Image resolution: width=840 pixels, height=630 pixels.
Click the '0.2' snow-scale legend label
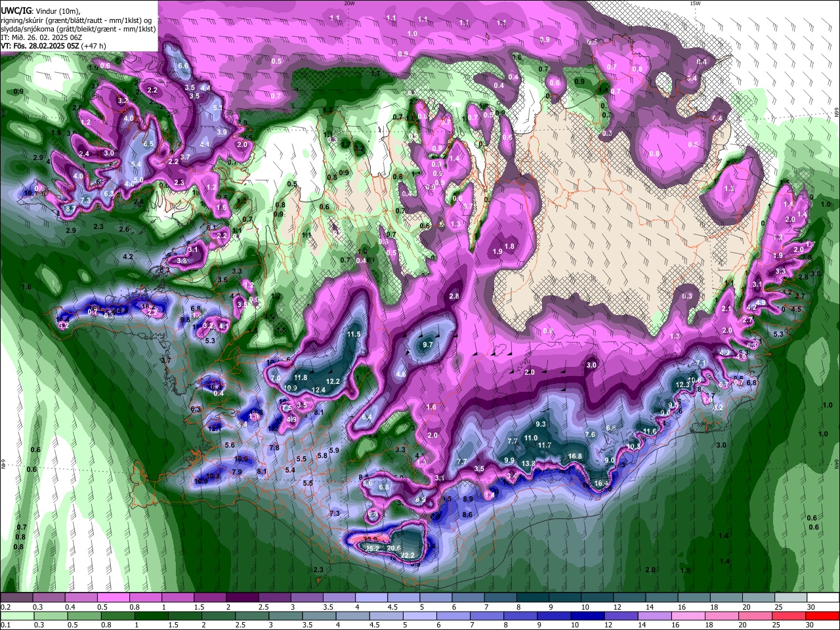coord(5,607)
